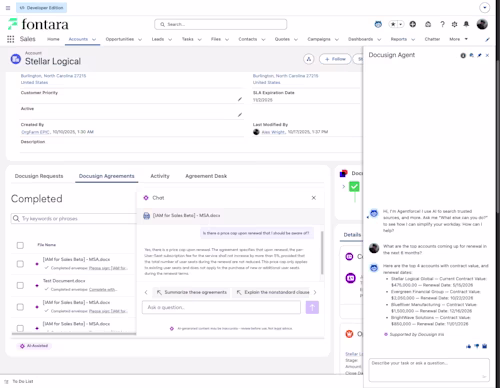Open the Alex Wright user link
This screenshot has height=388, width=500.
click(273, 132)
